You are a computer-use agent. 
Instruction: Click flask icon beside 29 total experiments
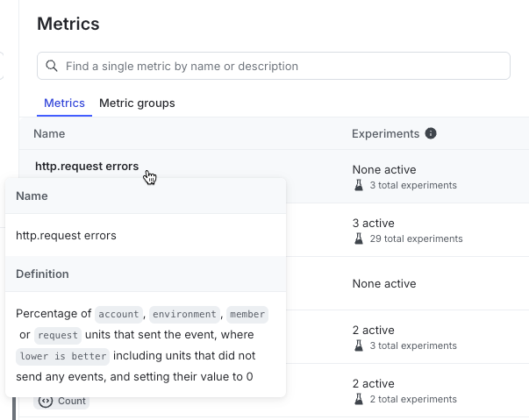359,238
